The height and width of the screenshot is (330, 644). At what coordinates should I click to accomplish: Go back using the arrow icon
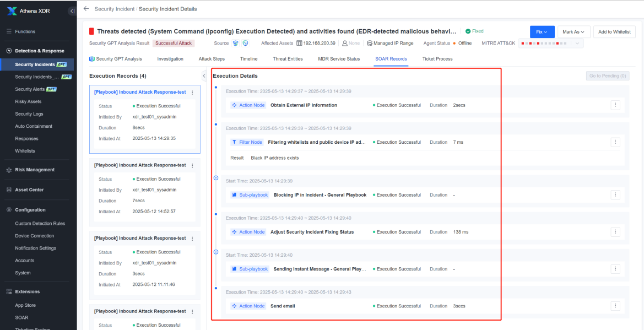(x=86, y=9)
